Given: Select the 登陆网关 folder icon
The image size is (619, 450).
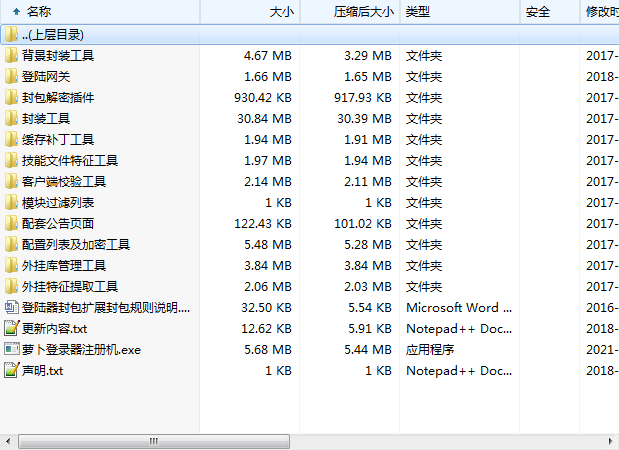Looking at the screenshot, I should pyautogui.click(x=11, y=77).
